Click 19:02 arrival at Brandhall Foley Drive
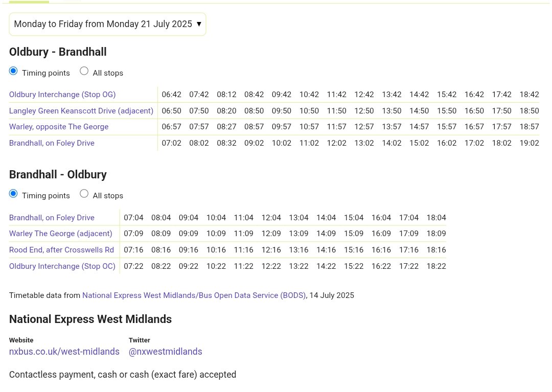Image resolution: width=552 pixels, height=392 pixels. [x=529, y=143]
